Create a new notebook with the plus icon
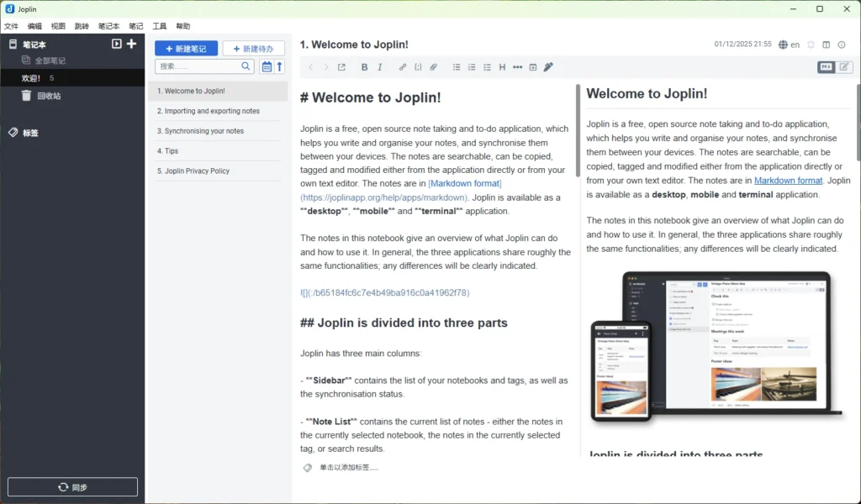861x504 pixels. tap(132, 44)
